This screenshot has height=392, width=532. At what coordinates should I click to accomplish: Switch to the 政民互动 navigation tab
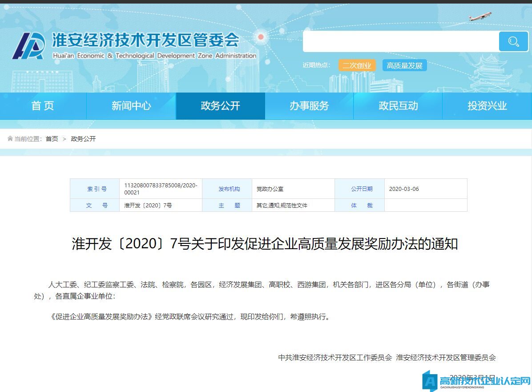pos(398,106)
